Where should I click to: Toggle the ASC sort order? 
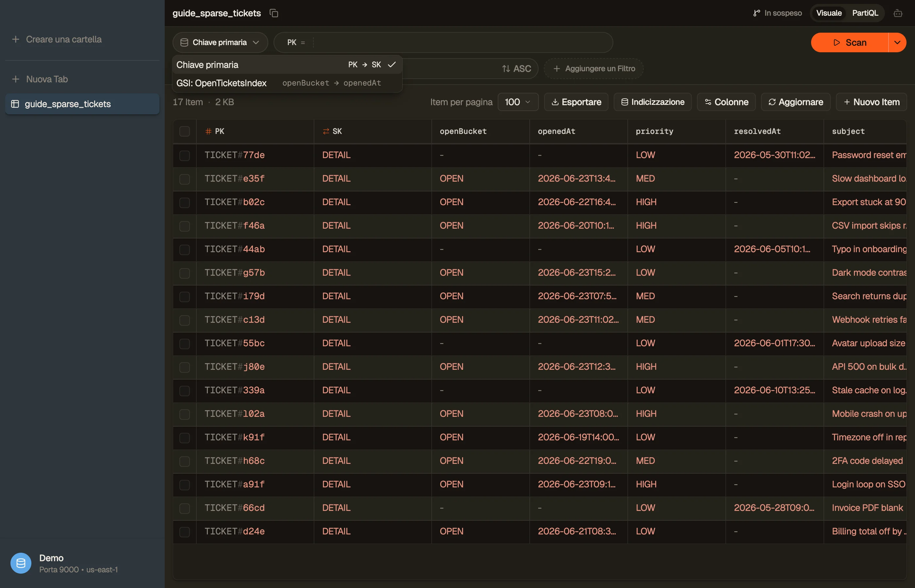516,69
